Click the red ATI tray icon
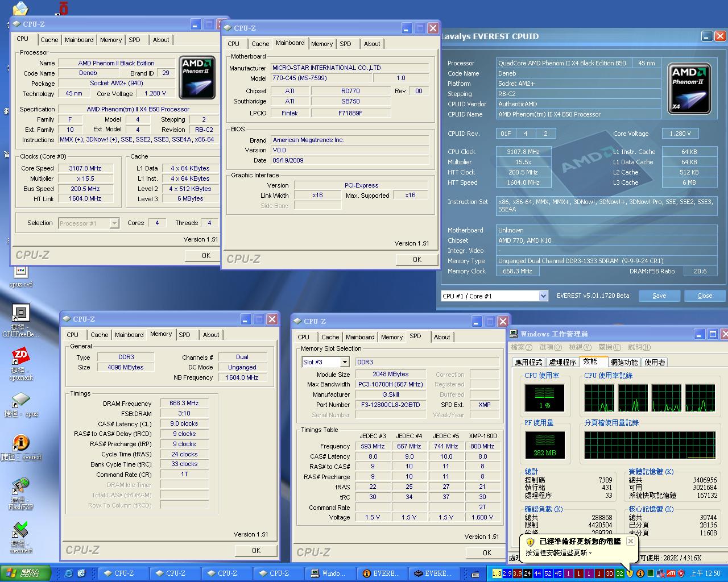 coord(671,573)
